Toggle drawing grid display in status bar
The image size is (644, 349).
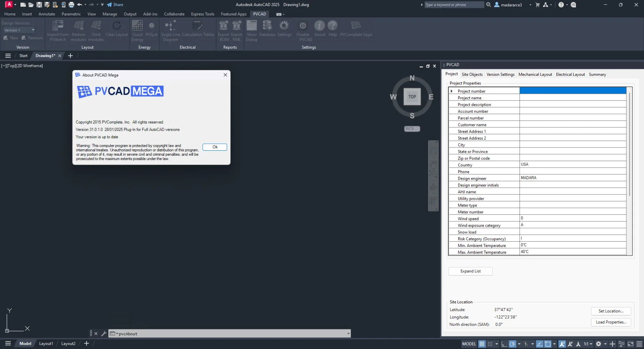(482, 344)
